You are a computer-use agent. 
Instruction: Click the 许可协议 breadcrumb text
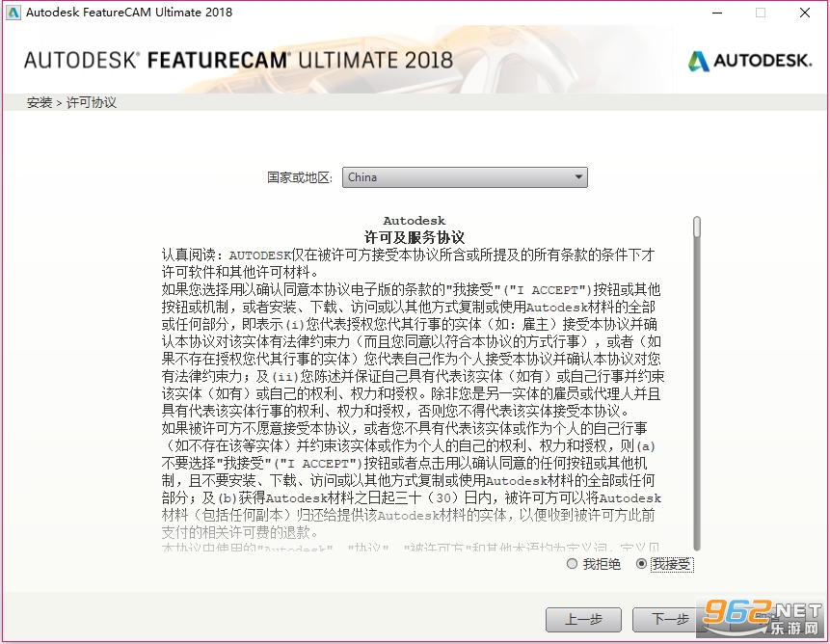[x=91, y=102]
